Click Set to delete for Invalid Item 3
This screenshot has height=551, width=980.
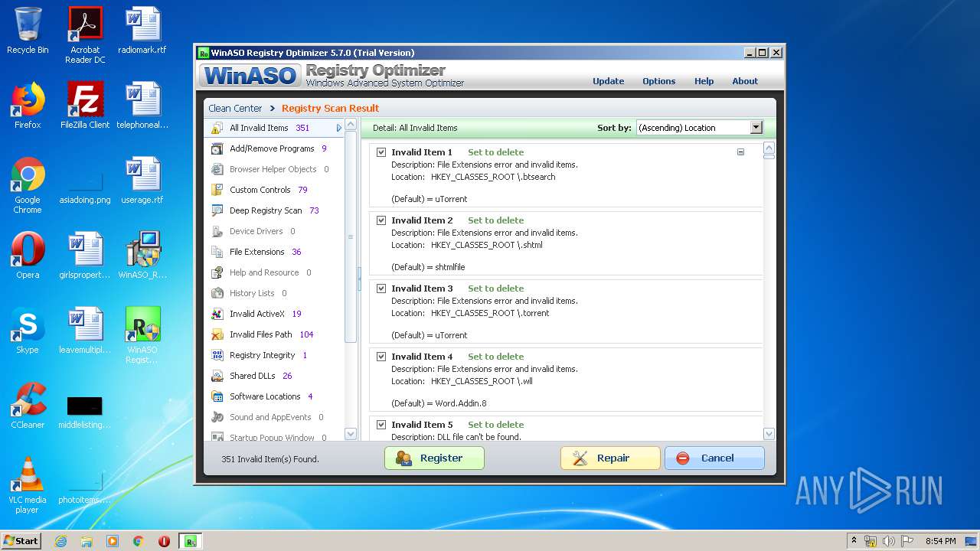click(x=495, y=289)
